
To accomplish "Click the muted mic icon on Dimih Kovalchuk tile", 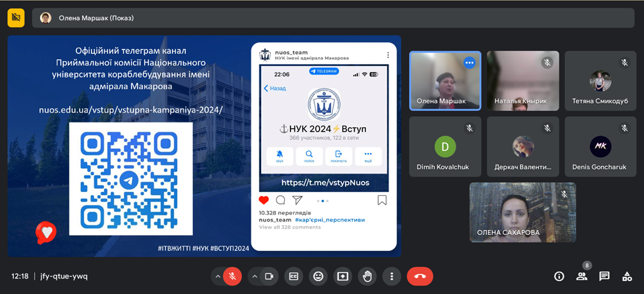I will [x=470, y=128].
